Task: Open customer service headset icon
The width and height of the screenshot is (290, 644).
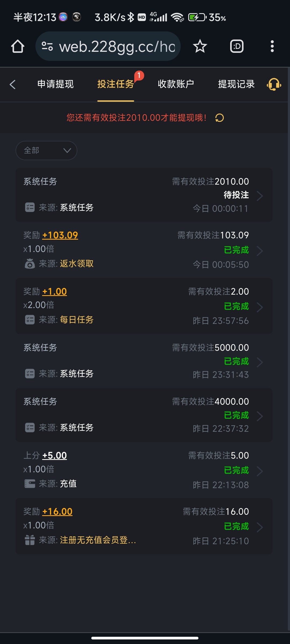Action: tap(274, 85)
